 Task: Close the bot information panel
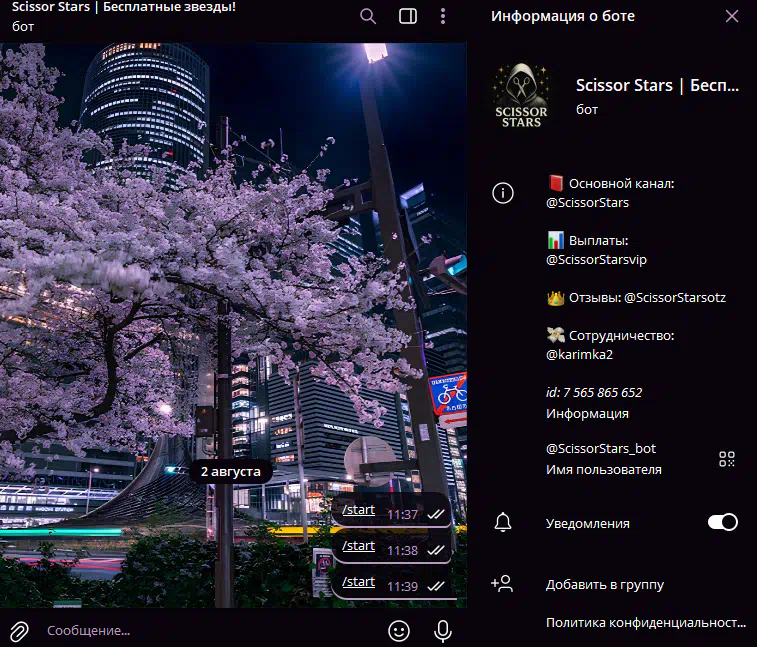point(732,16)
